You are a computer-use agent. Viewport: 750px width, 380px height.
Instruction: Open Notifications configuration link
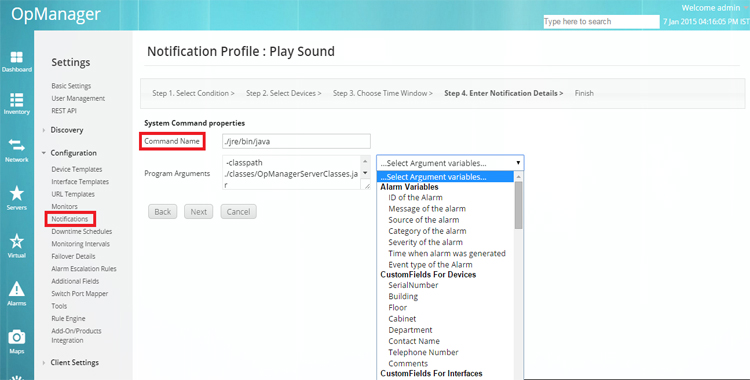point(70,219)
